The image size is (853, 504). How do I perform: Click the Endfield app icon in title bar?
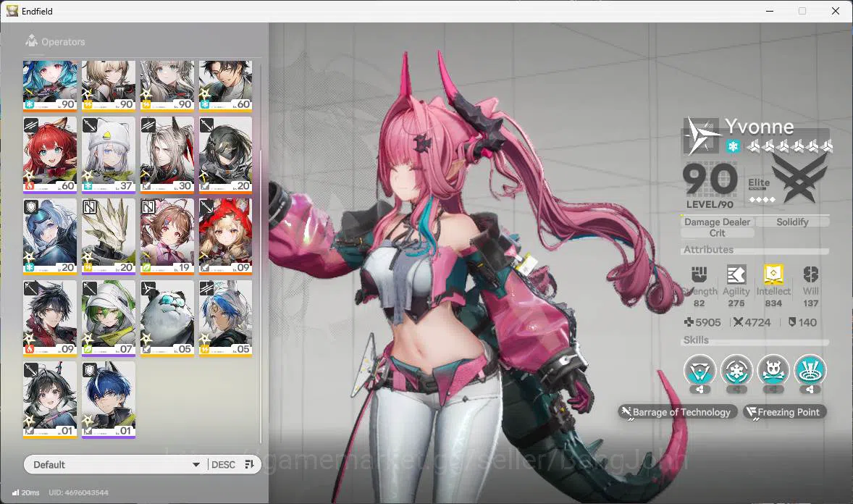click(12, 11)
